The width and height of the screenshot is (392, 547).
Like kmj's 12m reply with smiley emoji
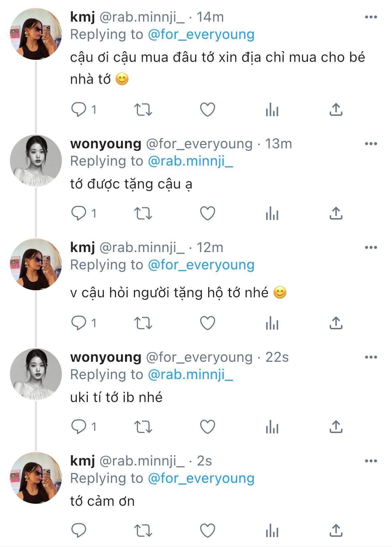[x=207, y=323]
